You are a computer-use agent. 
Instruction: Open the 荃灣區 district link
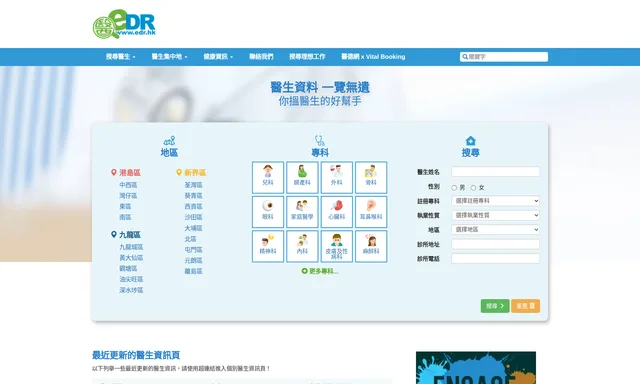[193, 185]
